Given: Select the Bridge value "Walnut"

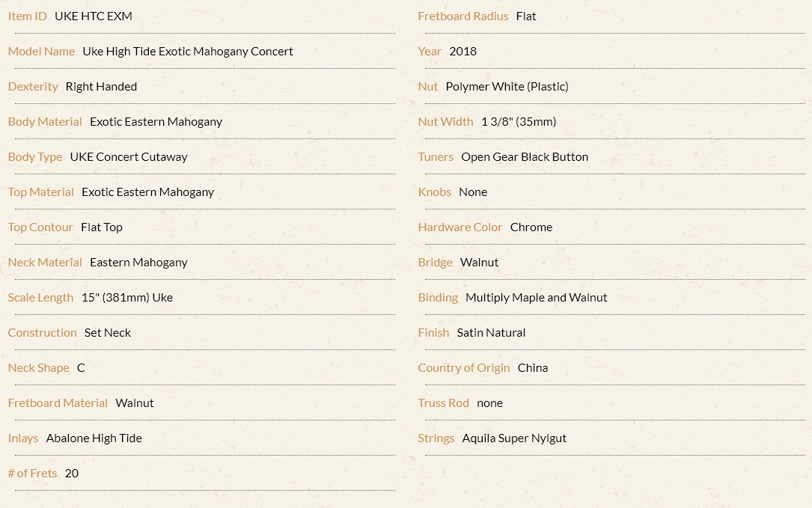Looking at the screenshot, I should pos(480,263).
